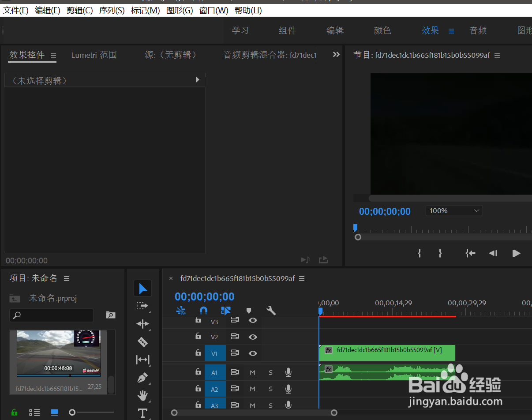The height and width of the screenshot is (420, 532).
Task: Expand the no-clip-selected arrow in Effect Controls
Action: 198,80
